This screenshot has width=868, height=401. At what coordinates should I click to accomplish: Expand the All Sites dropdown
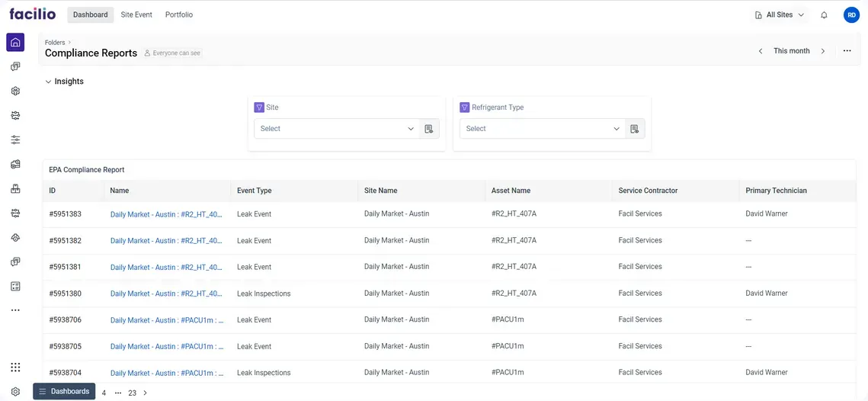tap(780, 15)
